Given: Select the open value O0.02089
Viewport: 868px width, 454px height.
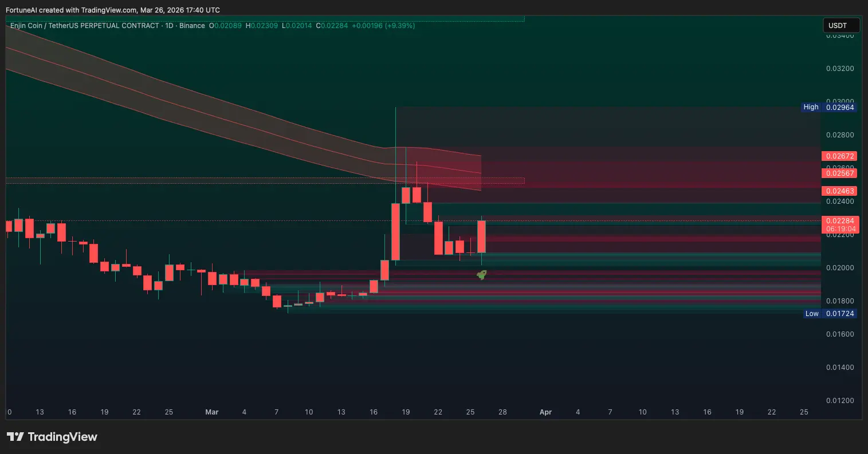Looking at the screenshot, I should 226,26.
